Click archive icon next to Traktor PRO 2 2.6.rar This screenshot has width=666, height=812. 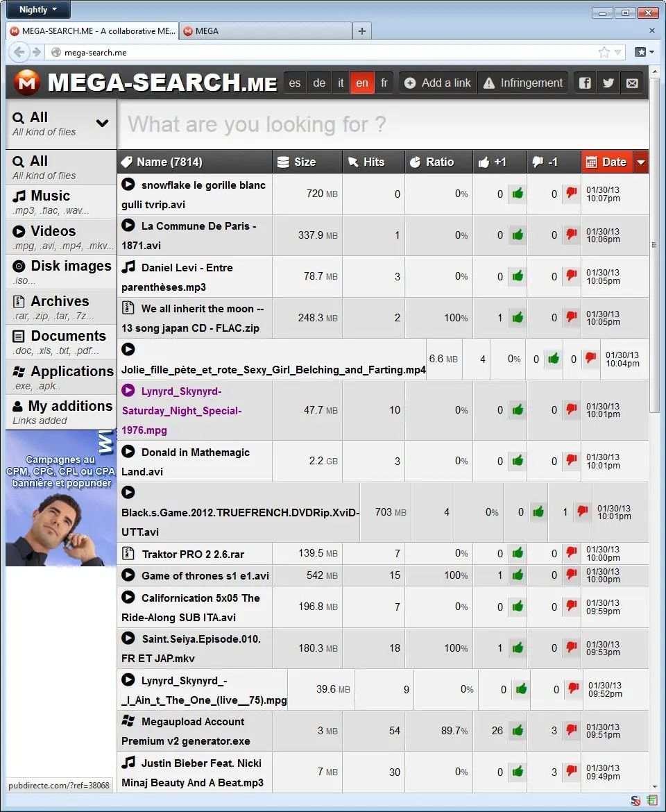point(128,553)
